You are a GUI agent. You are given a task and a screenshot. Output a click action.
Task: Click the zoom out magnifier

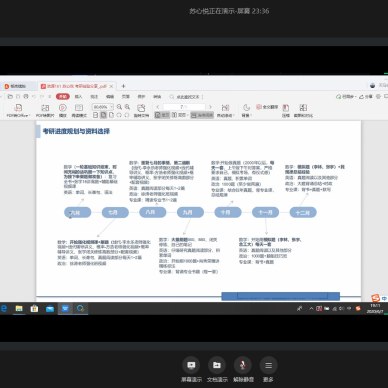119,107
